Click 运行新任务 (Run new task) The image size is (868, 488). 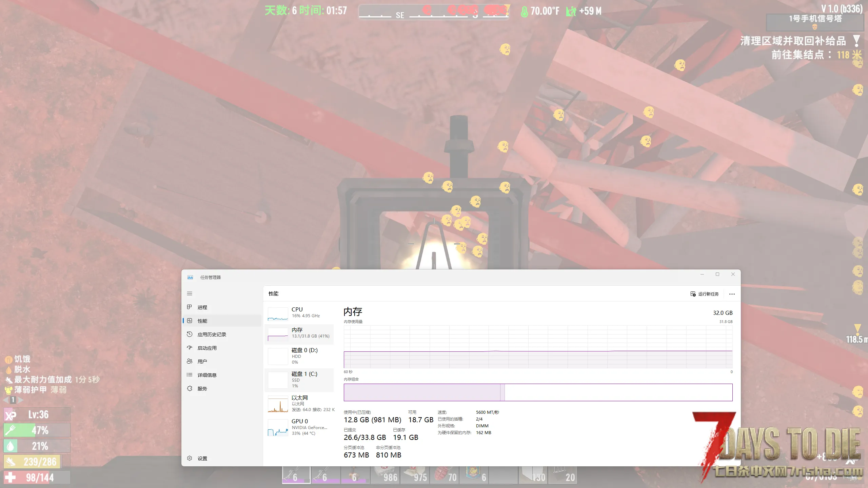[x=705, y=294]
